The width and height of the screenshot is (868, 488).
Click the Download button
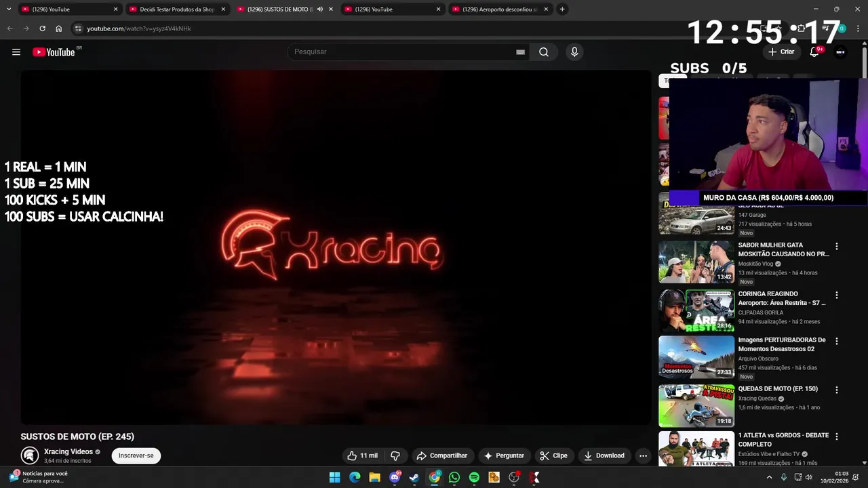pos(604,455)
